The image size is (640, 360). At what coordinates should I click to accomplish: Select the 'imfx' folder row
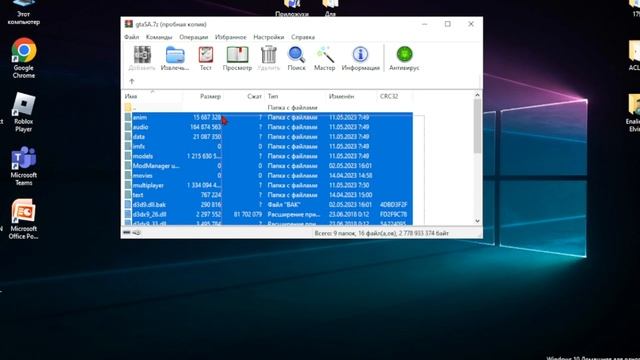click(x=268, y=147)
